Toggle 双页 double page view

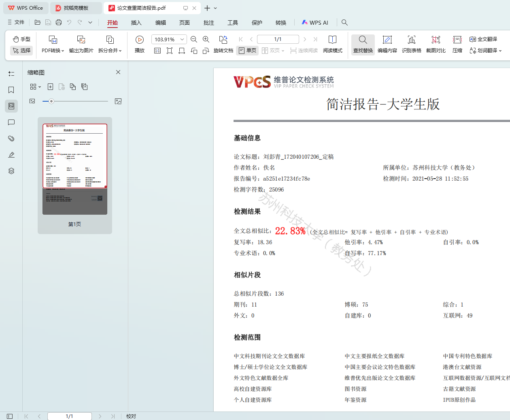(273, 51)
